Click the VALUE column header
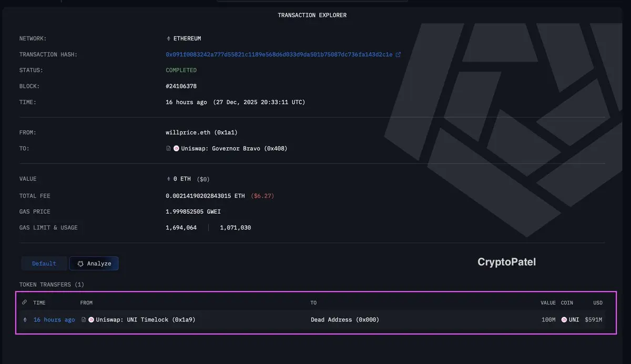The width and height of the screenshot is (631, 364). [x=548, y=303]
